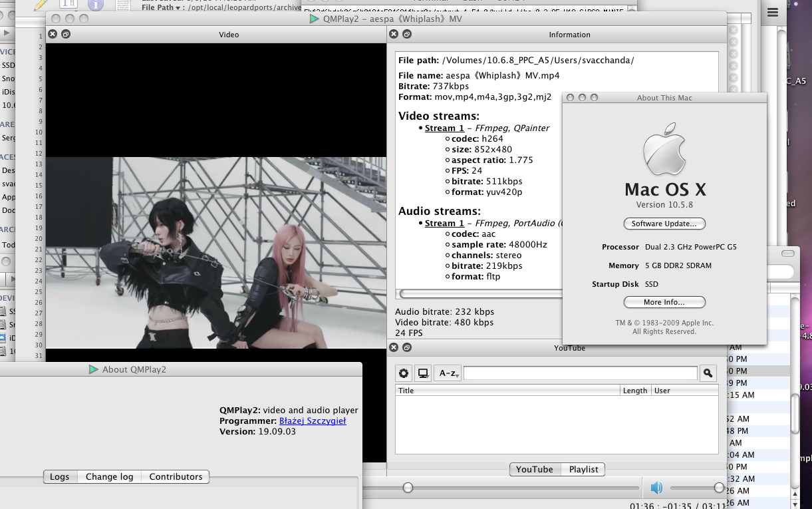This screenshot has height=509, width=812.
Task: Click the magnifier search button in YouTube panel
Action: coord(709,373)
